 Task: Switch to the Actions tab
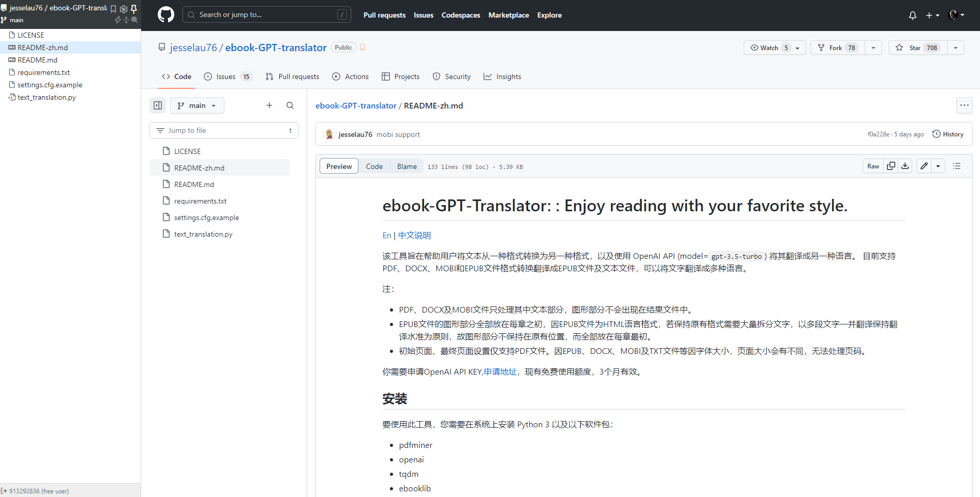coord(351,76)
